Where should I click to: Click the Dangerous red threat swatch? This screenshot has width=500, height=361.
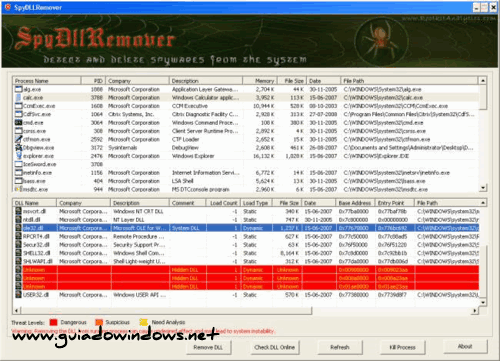click(x=53, y=322)
